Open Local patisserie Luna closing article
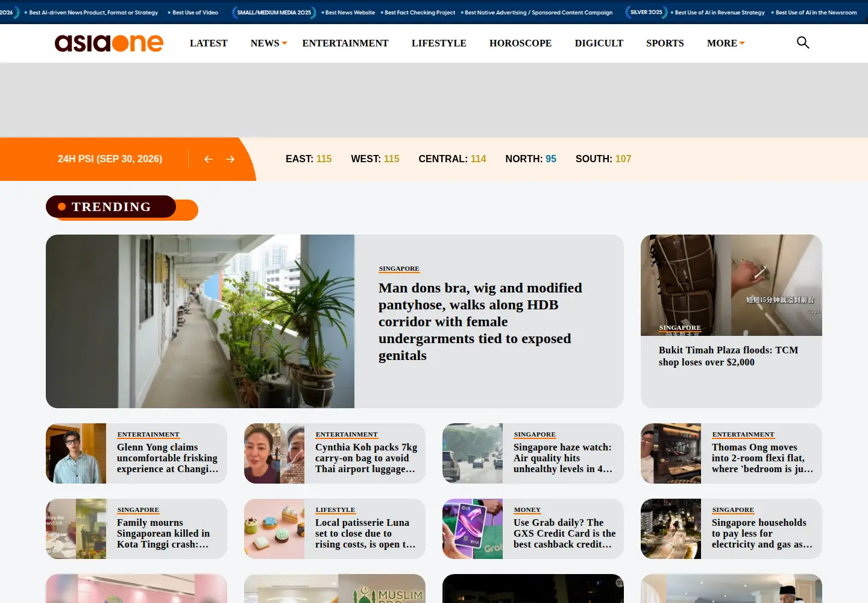868x603 pixels. 365,534
